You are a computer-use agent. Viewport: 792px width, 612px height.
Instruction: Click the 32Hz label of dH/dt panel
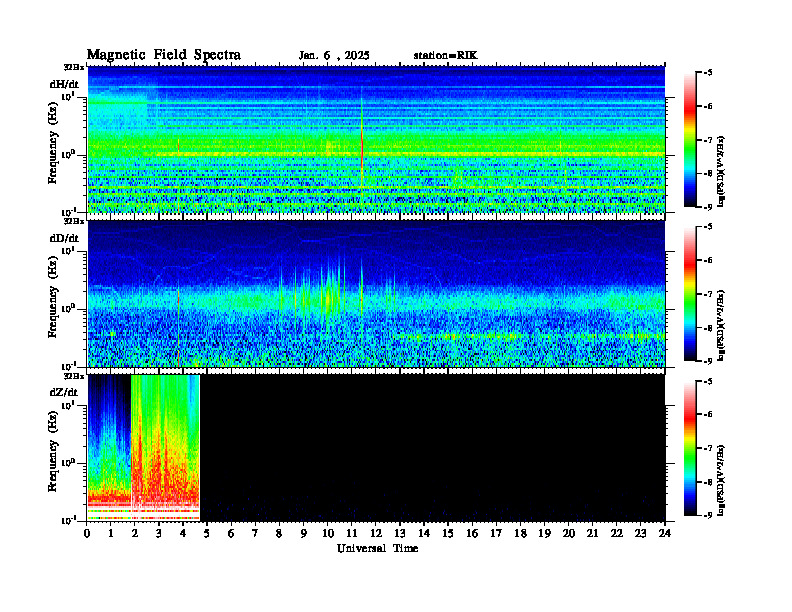tap(74, 67)
